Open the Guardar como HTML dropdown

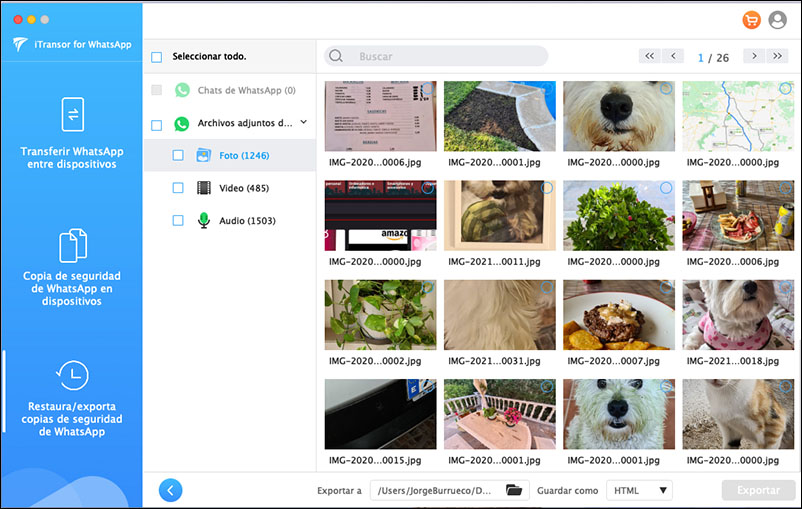tap(639, 490)
